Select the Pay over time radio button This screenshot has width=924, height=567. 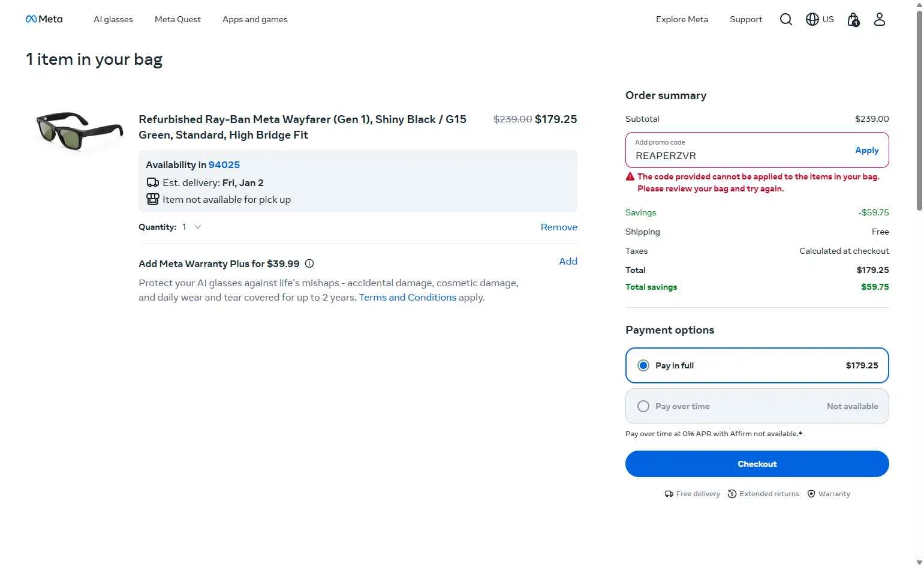643,406
